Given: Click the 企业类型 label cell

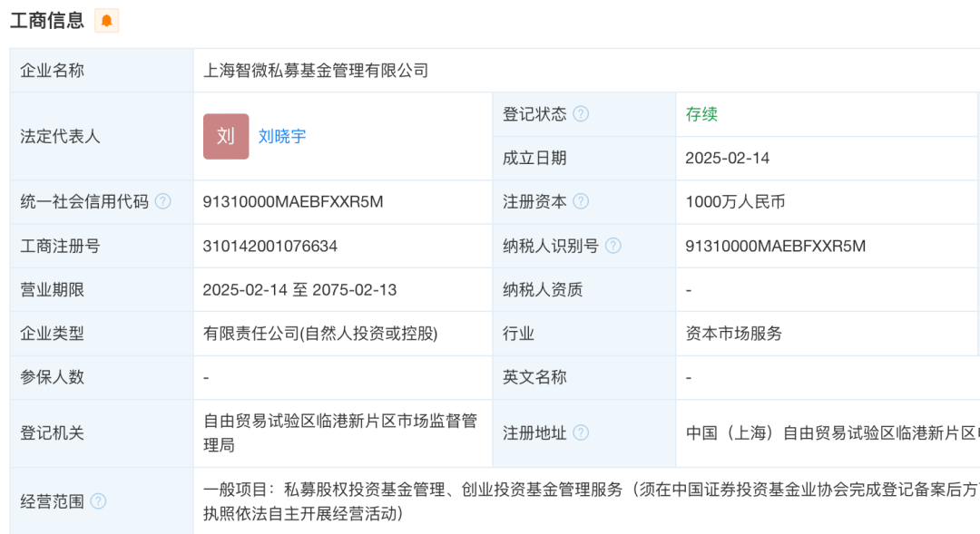Looking at the screenshot, I should [102, 334].
